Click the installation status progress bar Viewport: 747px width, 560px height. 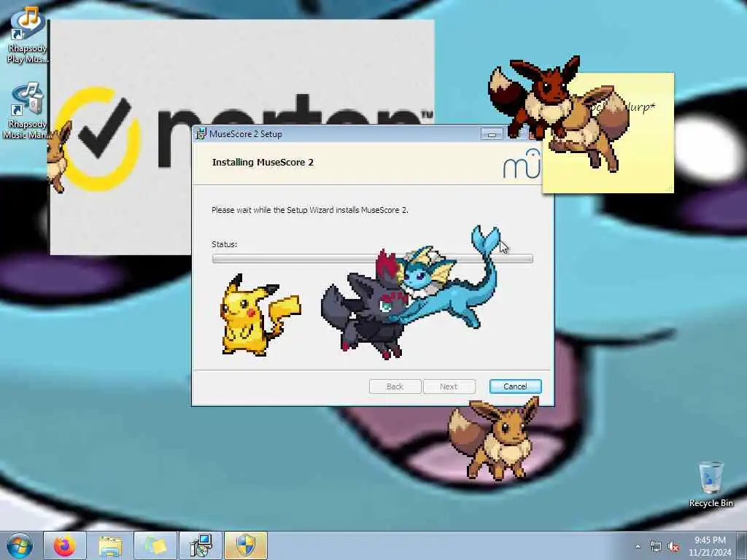372,259
